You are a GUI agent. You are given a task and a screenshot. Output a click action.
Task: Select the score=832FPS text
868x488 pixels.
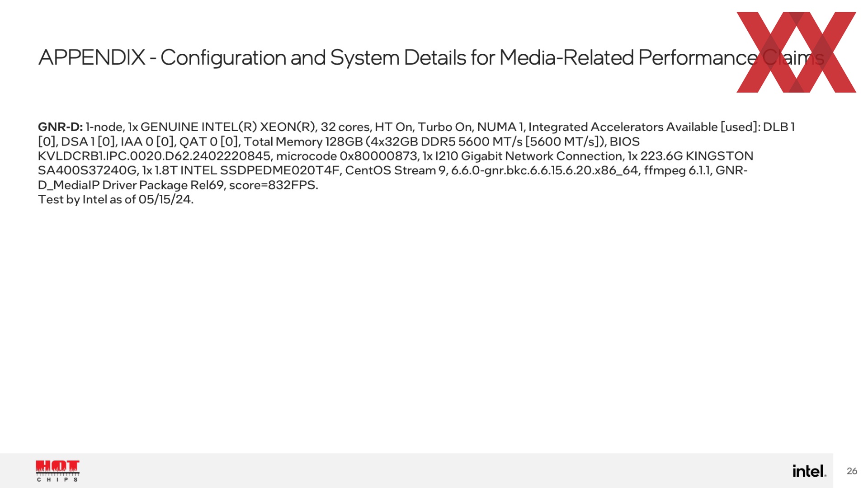click(x=274, y=185)
